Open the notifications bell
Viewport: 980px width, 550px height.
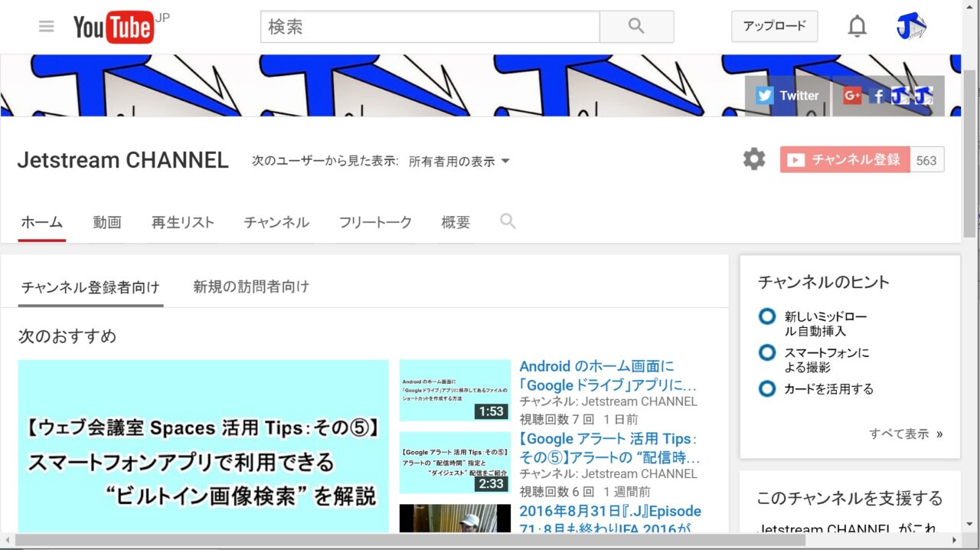tap(857, 27)
